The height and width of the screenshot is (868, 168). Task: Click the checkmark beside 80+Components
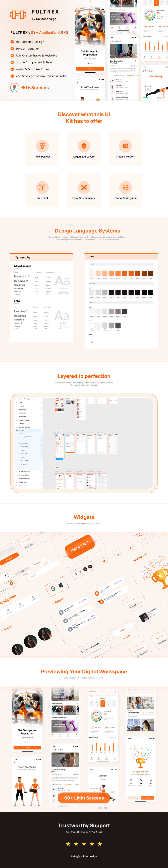[x=12, y=49]
